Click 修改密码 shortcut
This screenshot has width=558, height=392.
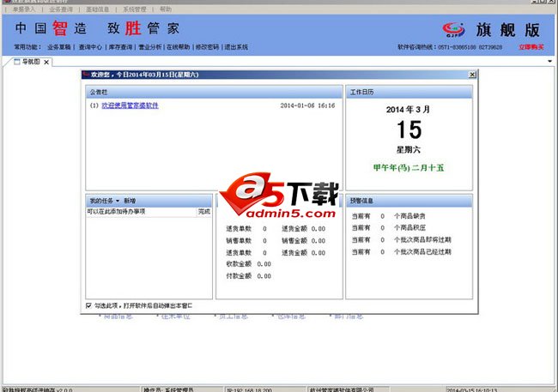(x=208, y=47)
